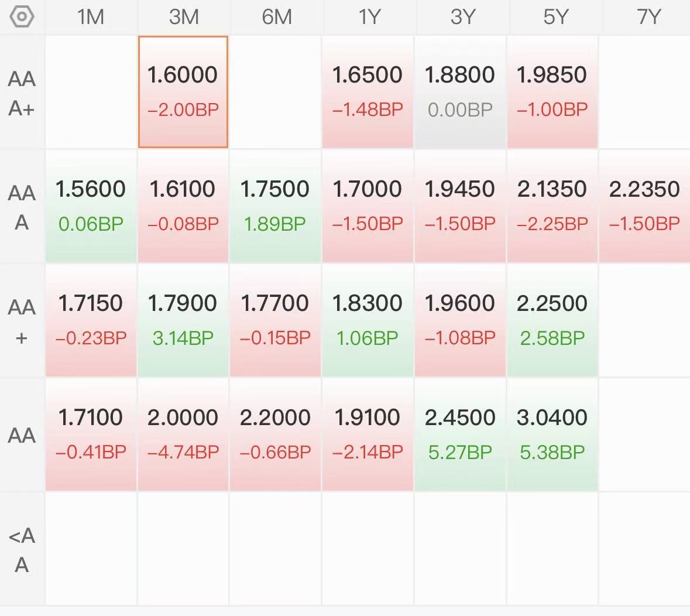This screenshot has width=690, height=616.
Task: Select the AA 3M cell with -4.74BP
Action: [x=183, y=434]
